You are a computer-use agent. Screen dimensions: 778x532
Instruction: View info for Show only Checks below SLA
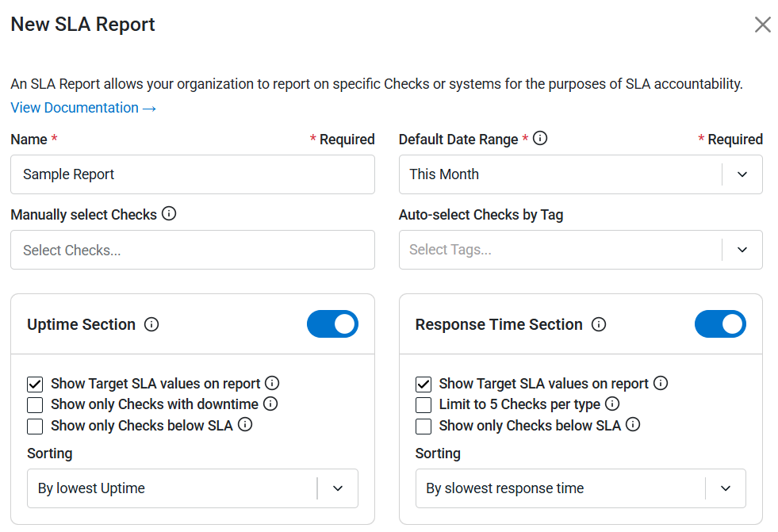(x=246, y=425)
